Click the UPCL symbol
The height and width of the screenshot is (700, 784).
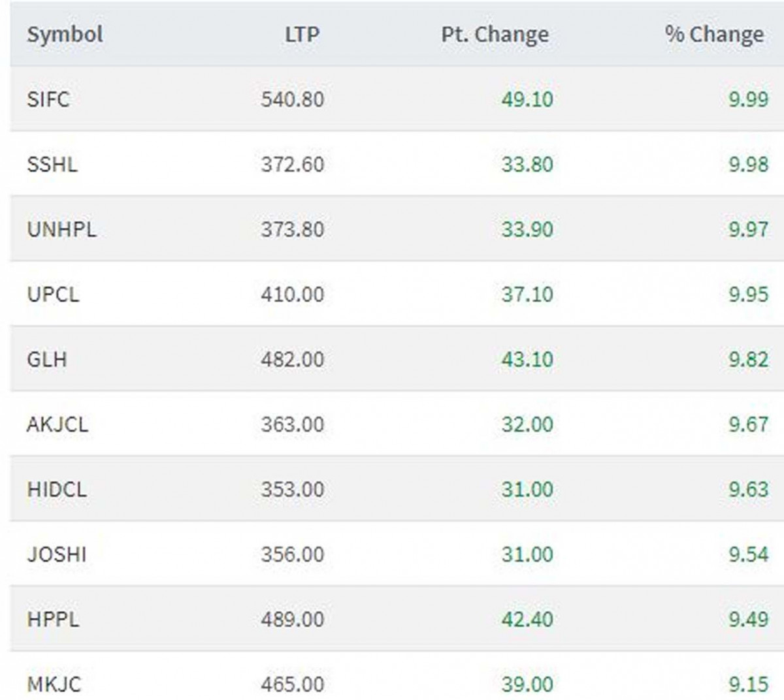53,294
